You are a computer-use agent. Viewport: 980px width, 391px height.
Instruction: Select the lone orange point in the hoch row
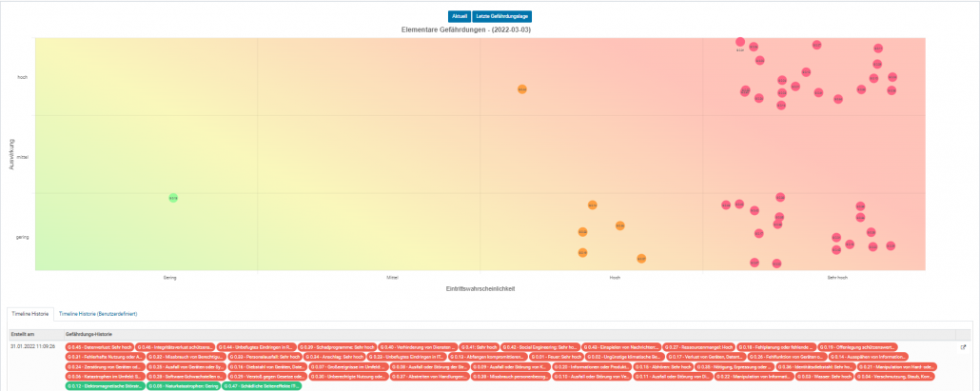(522, 88)
